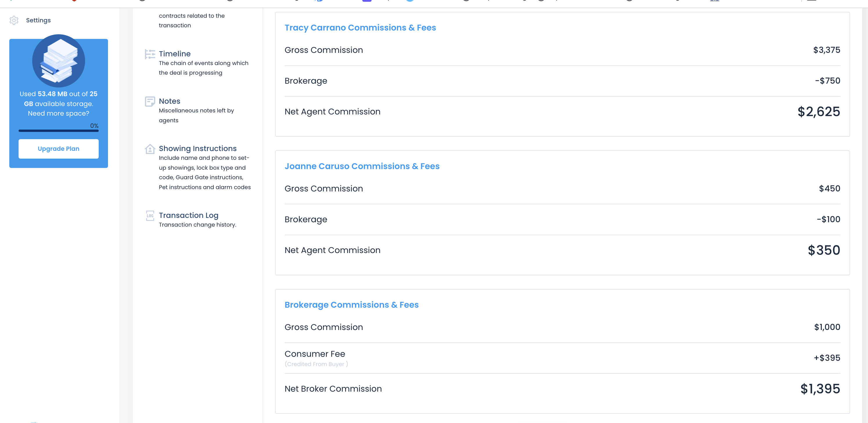Click the Consumer Fee label
This screenshot has width=868, height=423.
pos(315,354)
